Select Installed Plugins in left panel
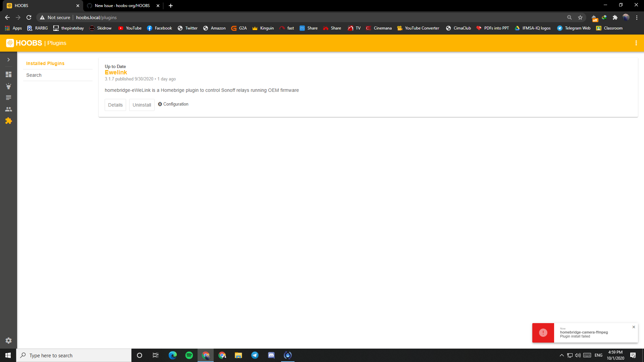This screenshot has width=644, height=362. tap(45, 63)
